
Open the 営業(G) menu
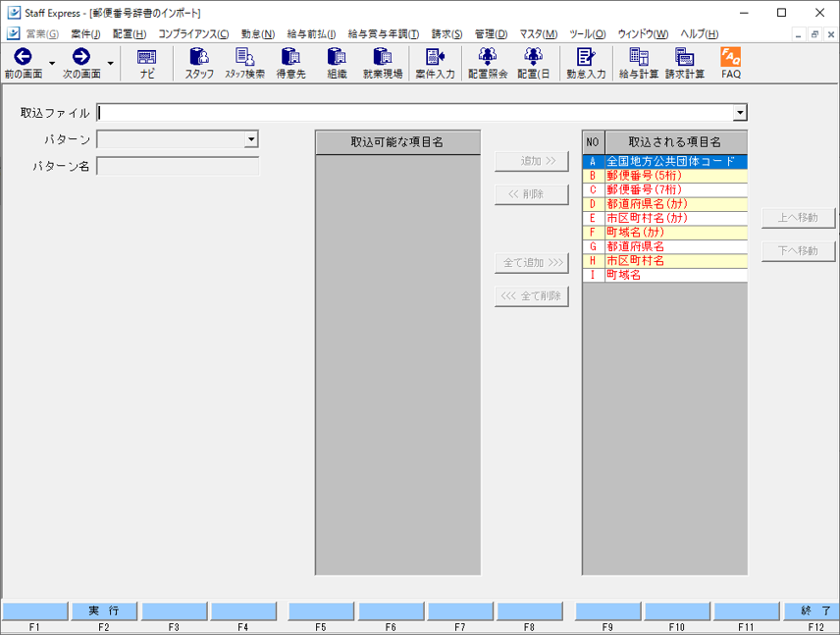42,33
